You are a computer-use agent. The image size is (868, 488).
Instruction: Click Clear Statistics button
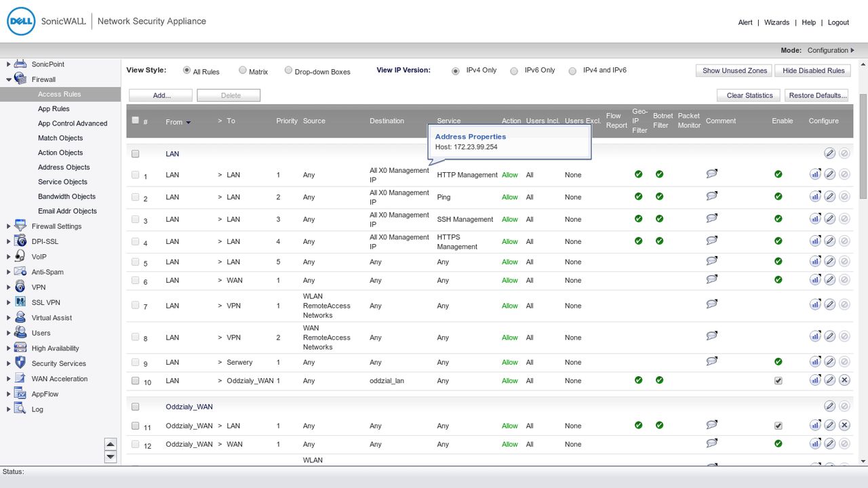click(749, 96)
